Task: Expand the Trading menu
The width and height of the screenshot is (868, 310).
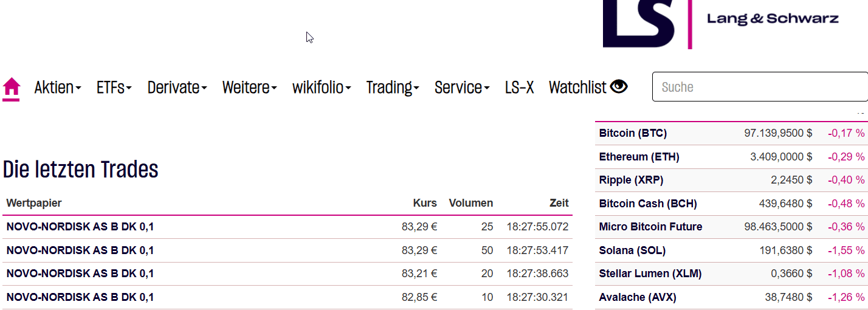Action: pyautogui.click(x=393, y=88)
